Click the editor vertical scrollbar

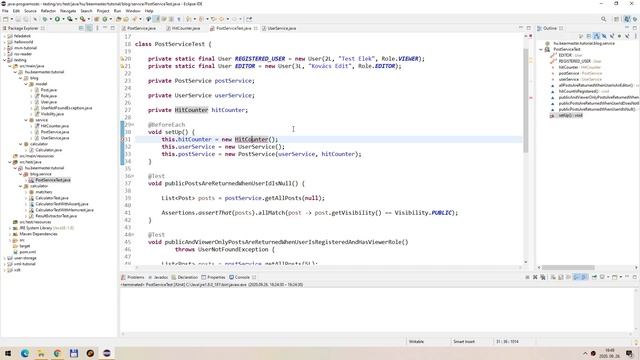coord(526,102)
